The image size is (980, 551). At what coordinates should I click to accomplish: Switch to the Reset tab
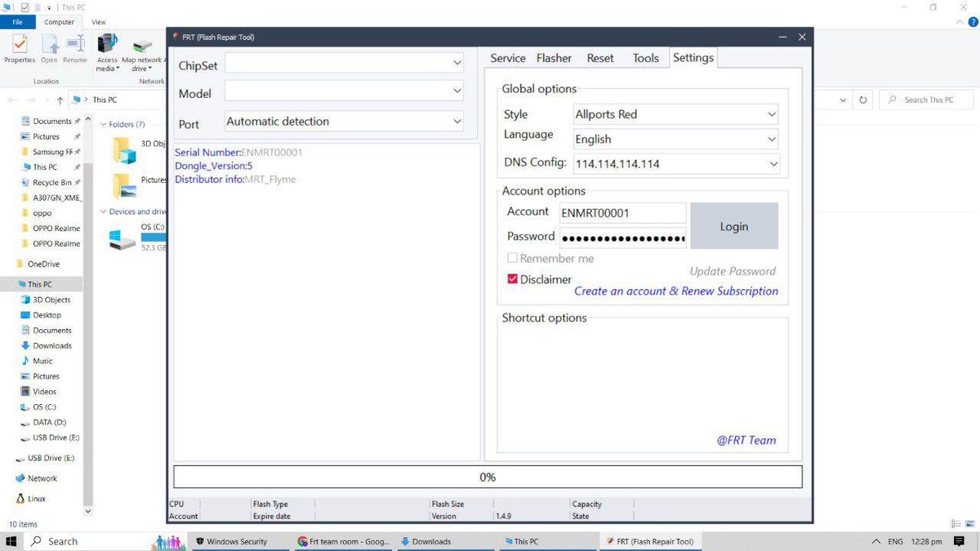point(600,58)
